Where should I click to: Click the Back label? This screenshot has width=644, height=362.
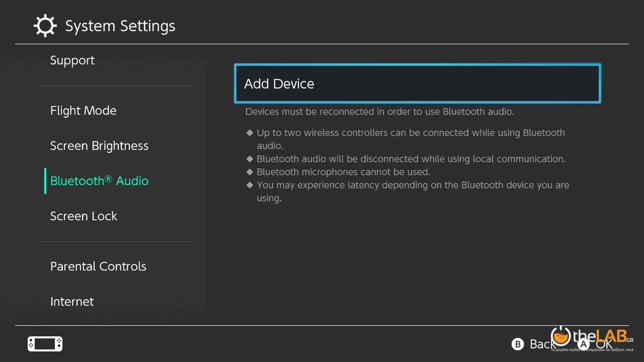point(541,344)
